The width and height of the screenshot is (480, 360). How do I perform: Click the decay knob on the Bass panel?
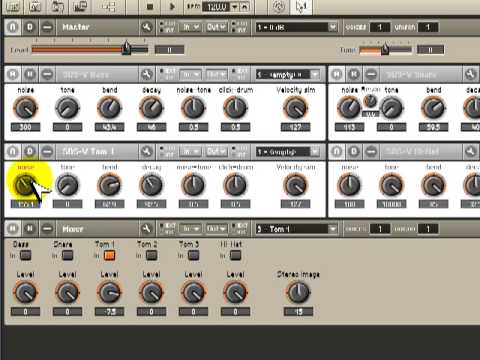click(151, 108)
